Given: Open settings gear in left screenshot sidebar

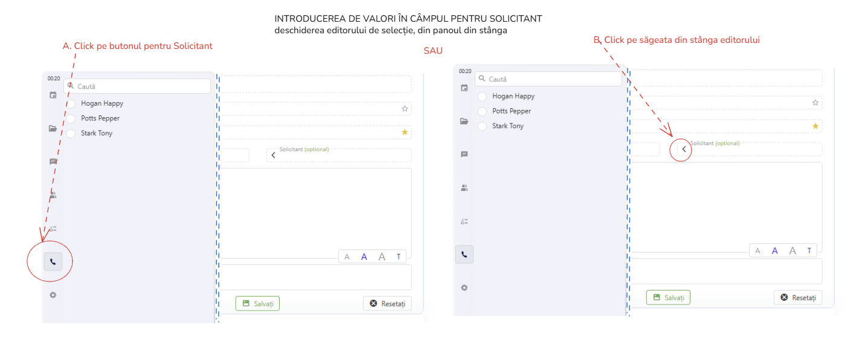Looking at the screenshot, I should click(x=53, y=295).
